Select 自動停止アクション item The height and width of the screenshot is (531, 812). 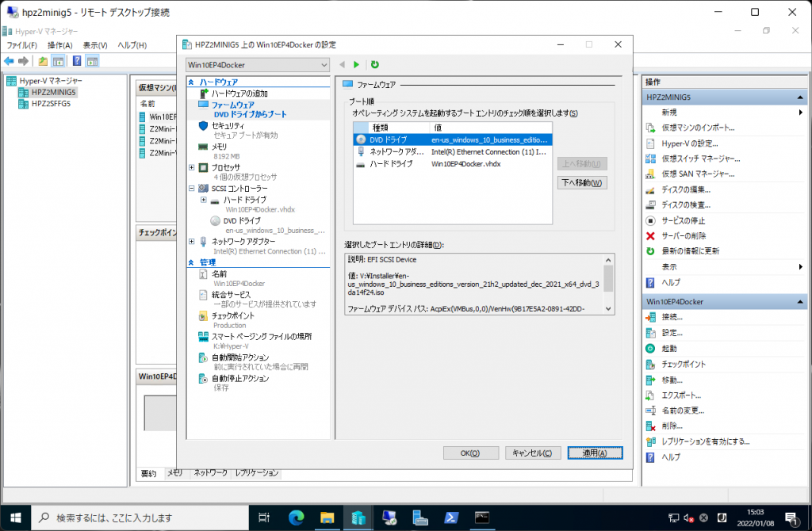pos(239,378)
